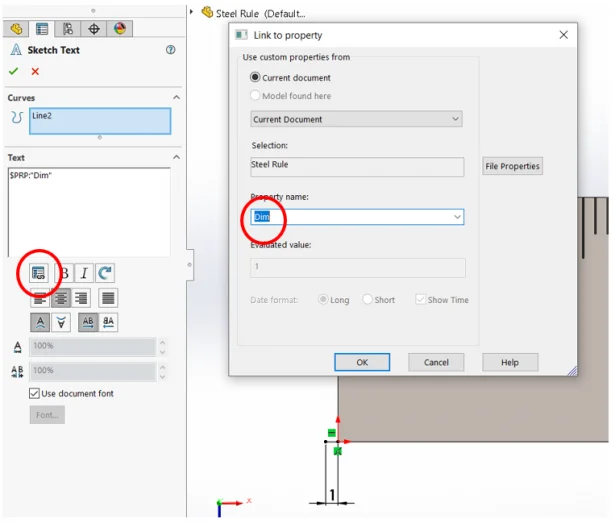The width and height of the screenshot is (615, 523).
Task: Select the Long date format
Action: click(323, 299)
